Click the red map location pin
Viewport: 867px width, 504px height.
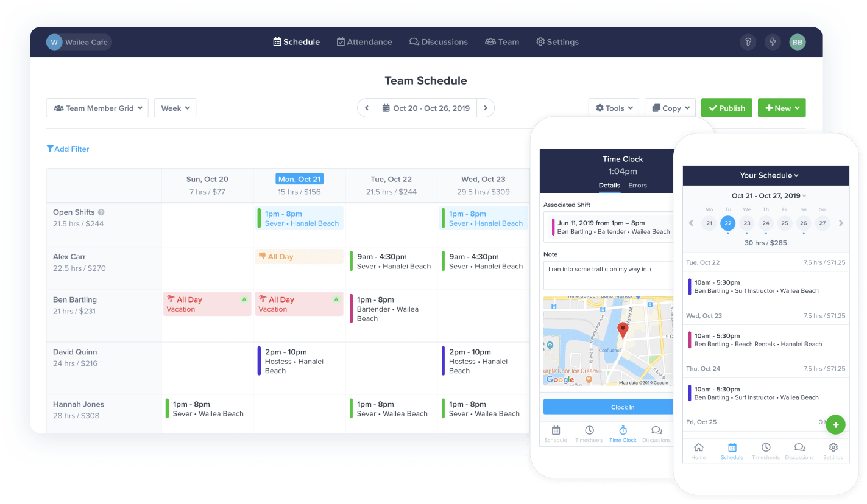coord(623,331)
